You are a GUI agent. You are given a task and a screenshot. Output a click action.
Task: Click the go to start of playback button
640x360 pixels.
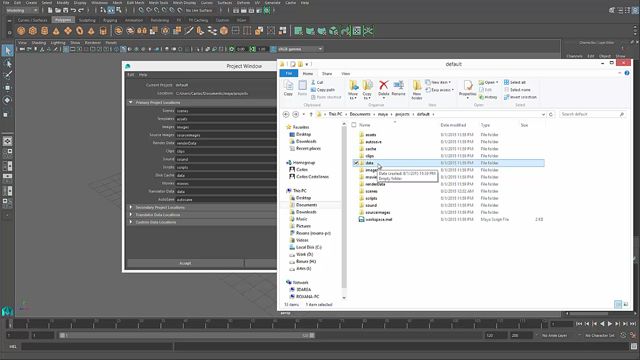point(579,324)
